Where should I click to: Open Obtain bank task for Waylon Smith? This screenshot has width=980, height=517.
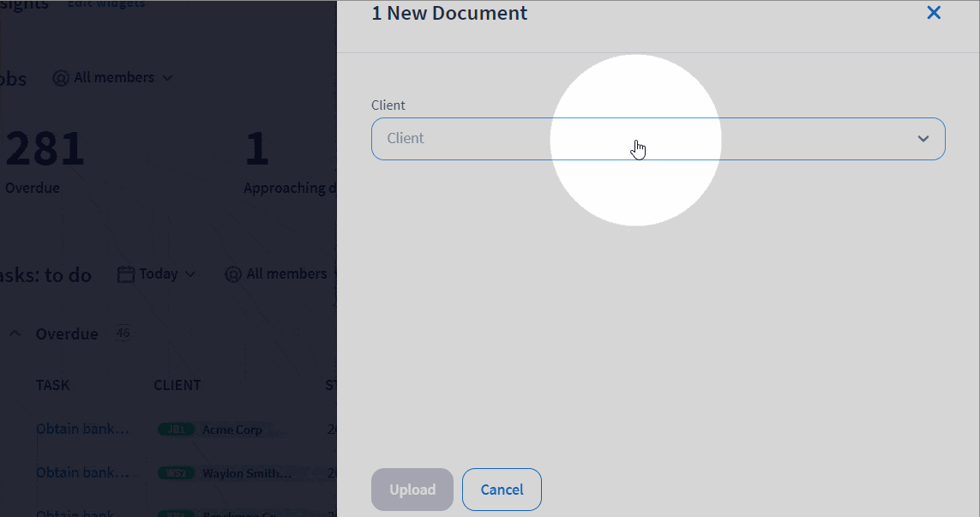(x=82, y=472)
